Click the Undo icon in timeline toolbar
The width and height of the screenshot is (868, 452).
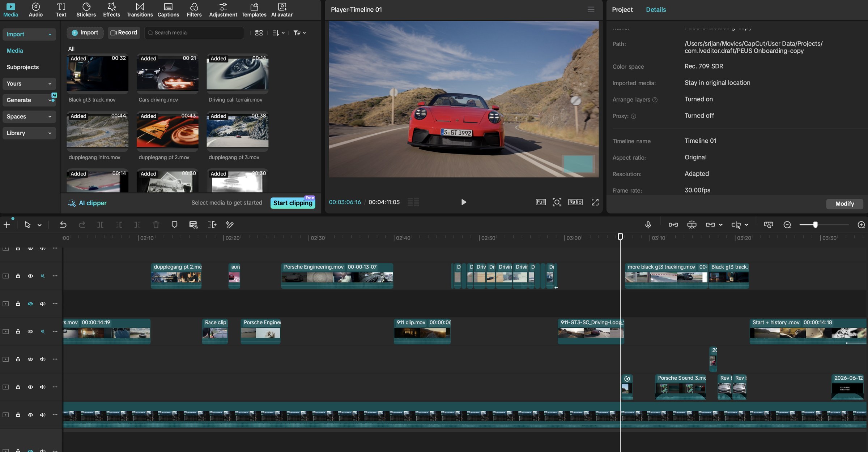coord(63,225)
